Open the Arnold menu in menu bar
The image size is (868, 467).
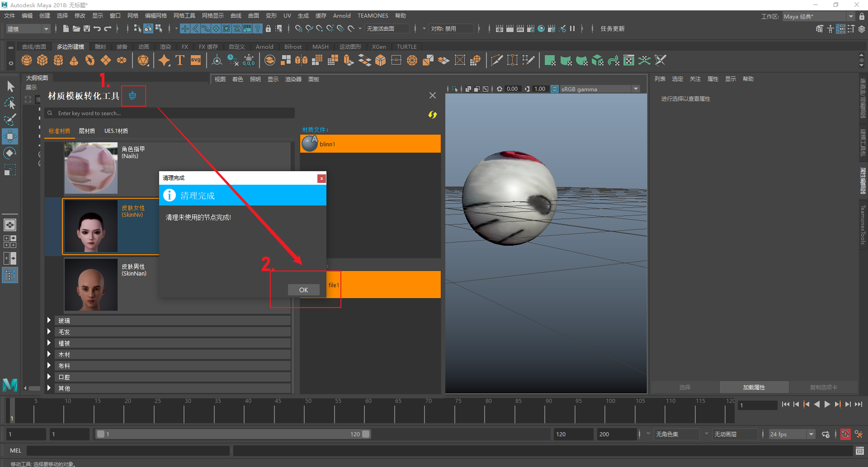tap(341, 15)
